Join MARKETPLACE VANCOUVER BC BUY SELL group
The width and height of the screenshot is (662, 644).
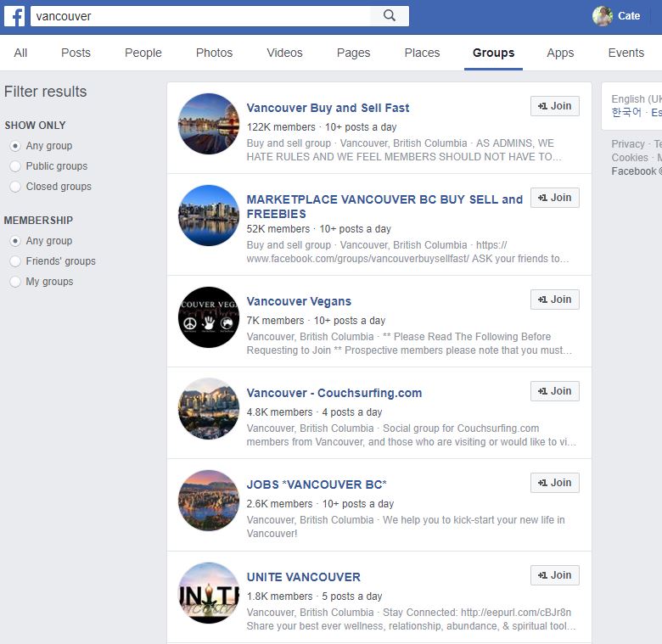pyautogui.click(x=555, y=198)
